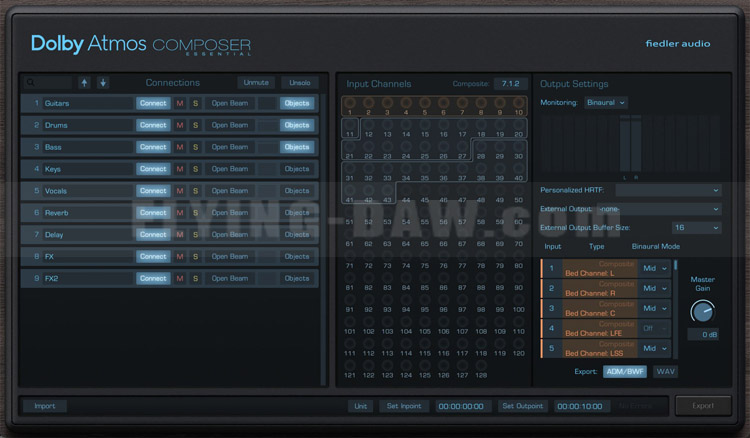Move connection down with the down arrow
Image resolution: width=750 pixels, height=438 pixels.
tap(103, 83)
